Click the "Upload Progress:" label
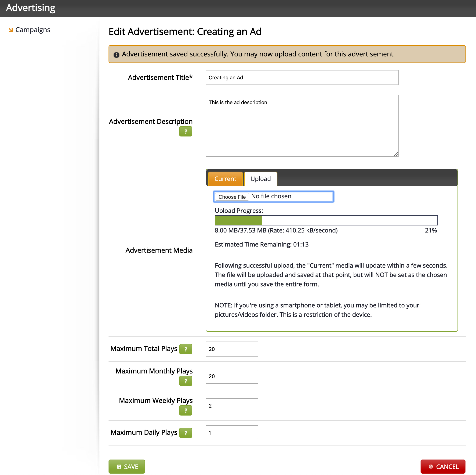Screen dimensions: 476x475 click(x=239, y=211)
